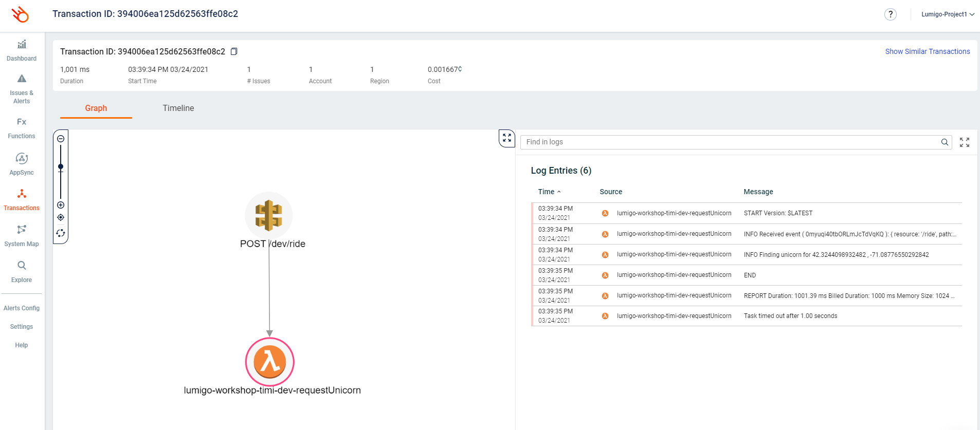Go to Functions page
The image size is (980, 430).
(22, 128)
